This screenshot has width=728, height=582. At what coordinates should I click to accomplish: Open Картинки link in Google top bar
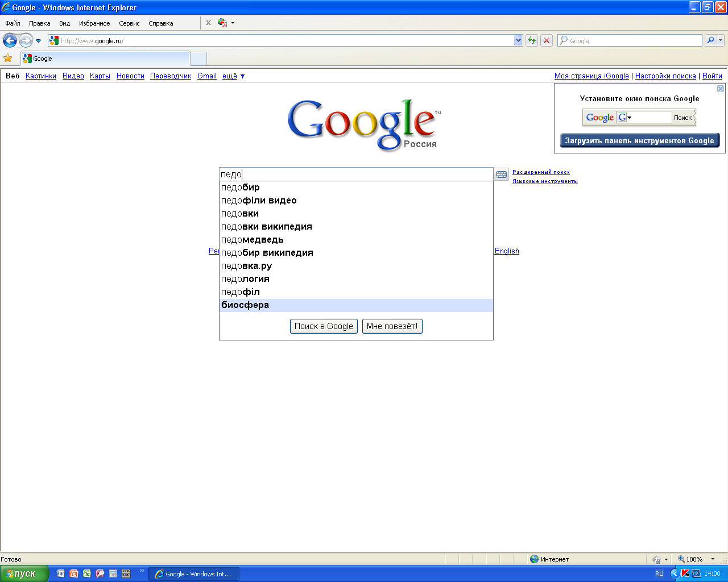[41, 76]
